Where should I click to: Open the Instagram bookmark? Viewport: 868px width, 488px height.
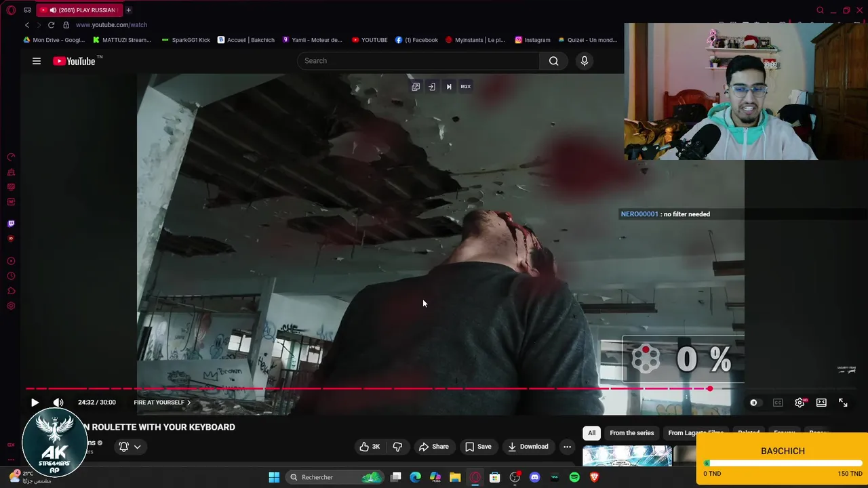(x=532, y=40)
